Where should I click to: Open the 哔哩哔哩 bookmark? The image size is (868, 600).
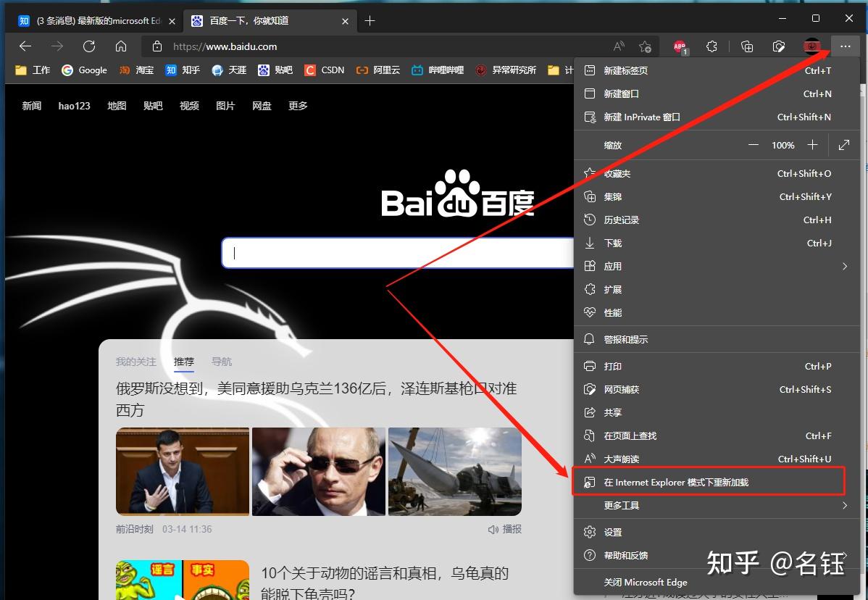(438, 70)
